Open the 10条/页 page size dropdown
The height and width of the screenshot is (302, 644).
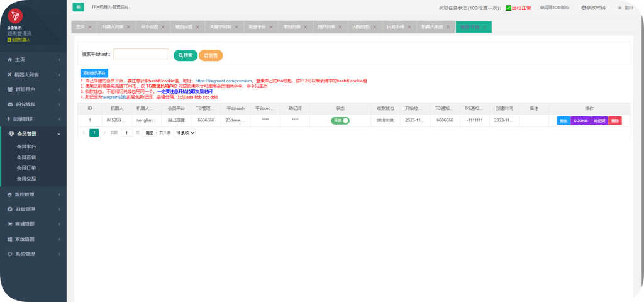click(x=185, y=133)
